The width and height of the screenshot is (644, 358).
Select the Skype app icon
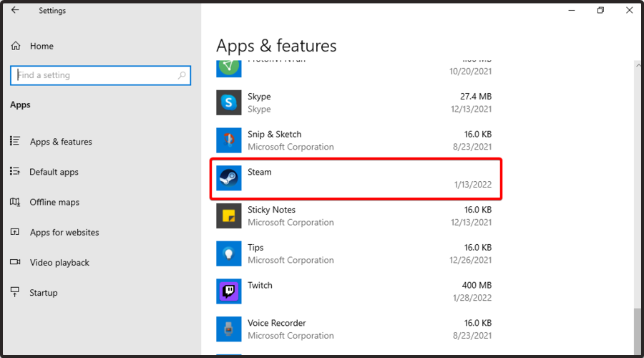click(229, 102)
